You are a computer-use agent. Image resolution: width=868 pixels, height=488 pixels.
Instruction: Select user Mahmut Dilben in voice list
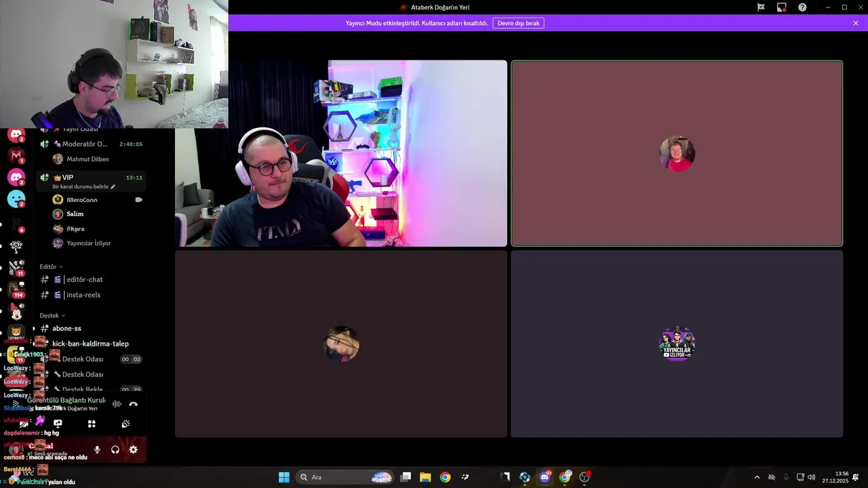(x=87, y=159)
